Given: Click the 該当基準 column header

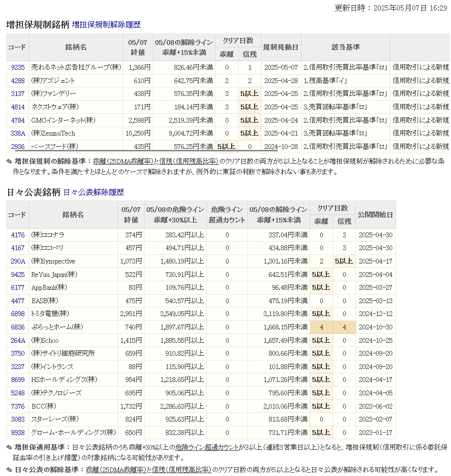Looking at the screenshot, I should pos(345,47).
